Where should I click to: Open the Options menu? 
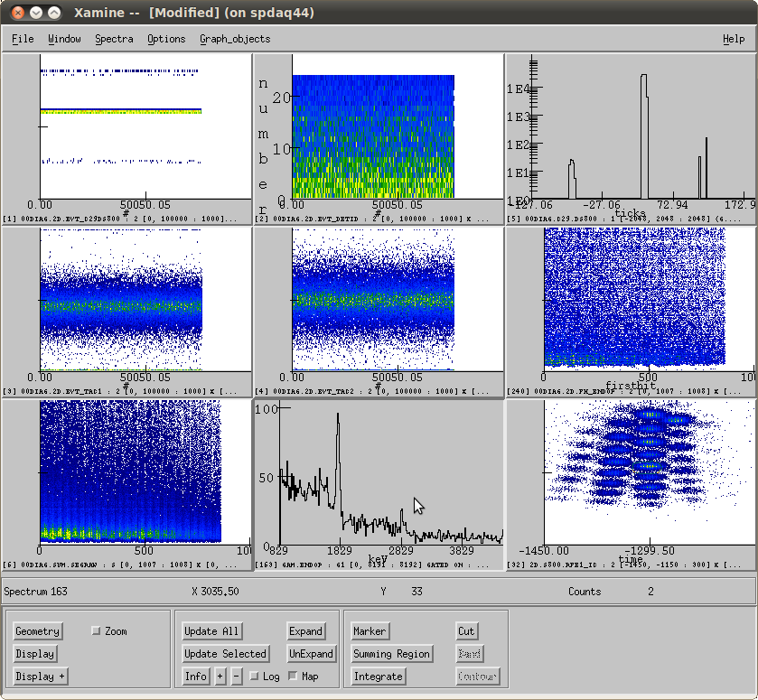(x=166, y=39)
